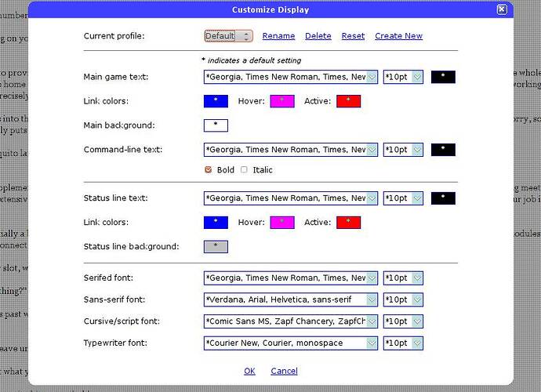Image resolution: width=541 pixels, height=392 pixels.
Task: Click the magenta Hover swatch under Status line
Action: 282,223
